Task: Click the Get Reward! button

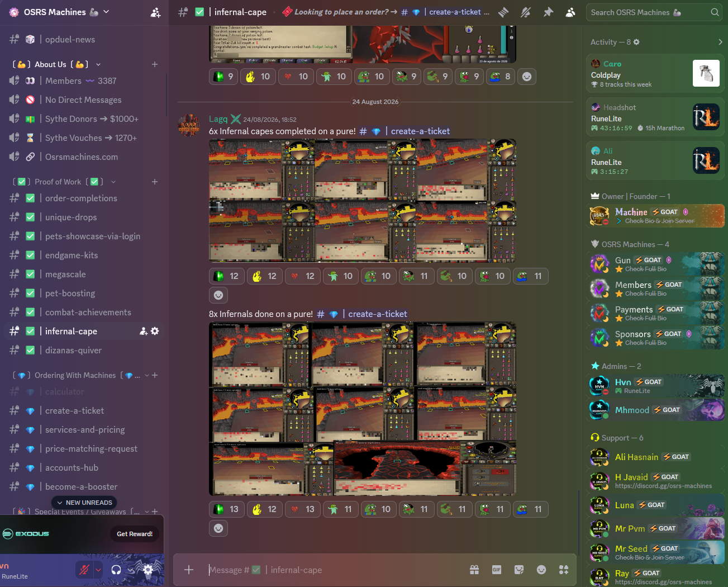Action: (x=135, y=534)
